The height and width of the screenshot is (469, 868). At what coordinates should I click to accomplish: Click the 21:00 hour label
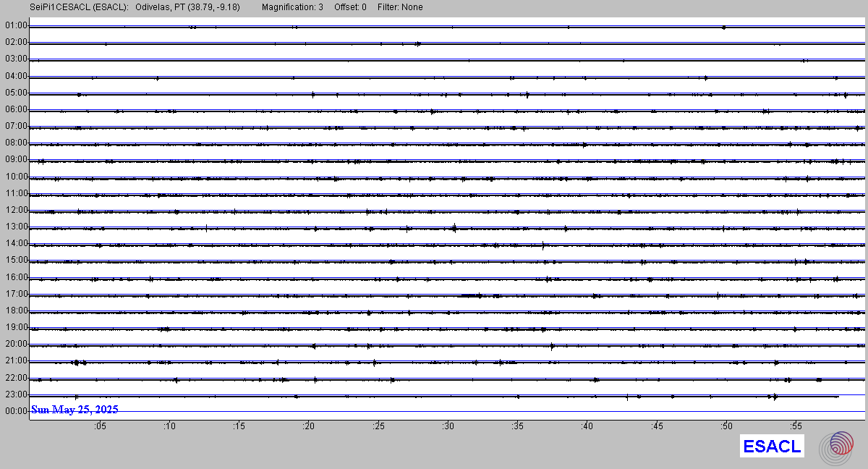tap(16, 360)
